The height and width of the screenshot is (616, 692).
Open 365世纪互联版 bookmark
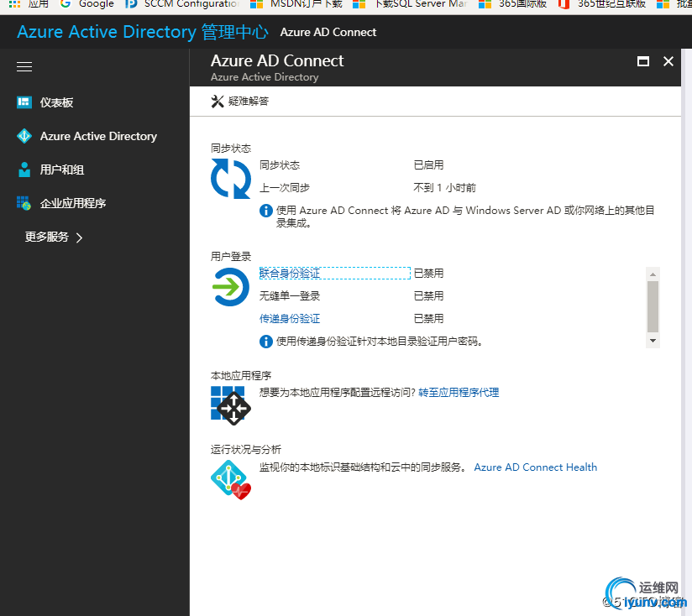(x=602, y=4)
